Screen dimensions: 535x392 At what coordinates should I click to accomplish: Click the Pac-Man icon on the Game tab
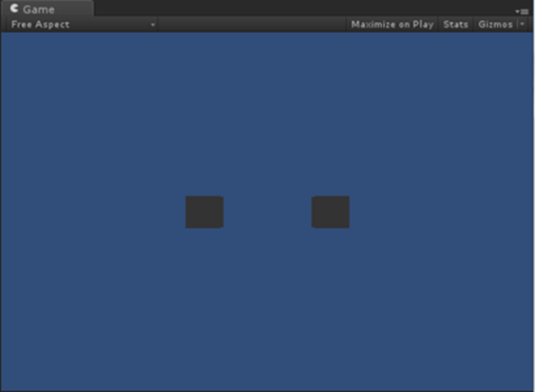14,9
